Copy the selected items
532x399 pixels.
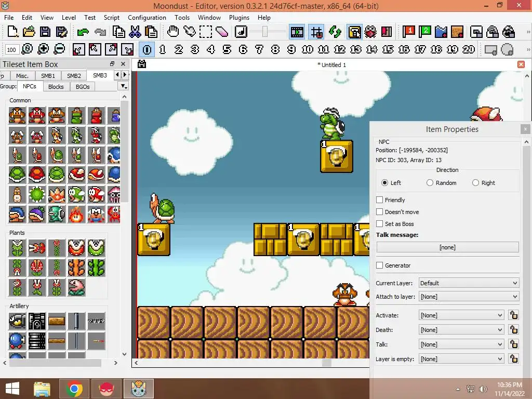(118, 32)
